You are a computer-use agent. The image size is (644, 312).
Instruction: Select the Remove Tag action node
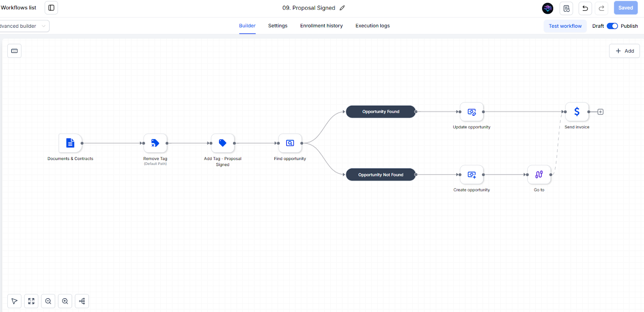(155, 143)
